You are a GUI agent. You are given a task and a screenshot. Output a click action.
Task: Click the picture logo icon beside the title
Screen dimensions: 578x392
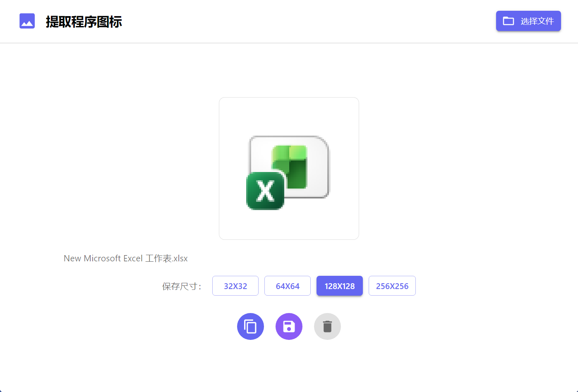tap(27, 21)
